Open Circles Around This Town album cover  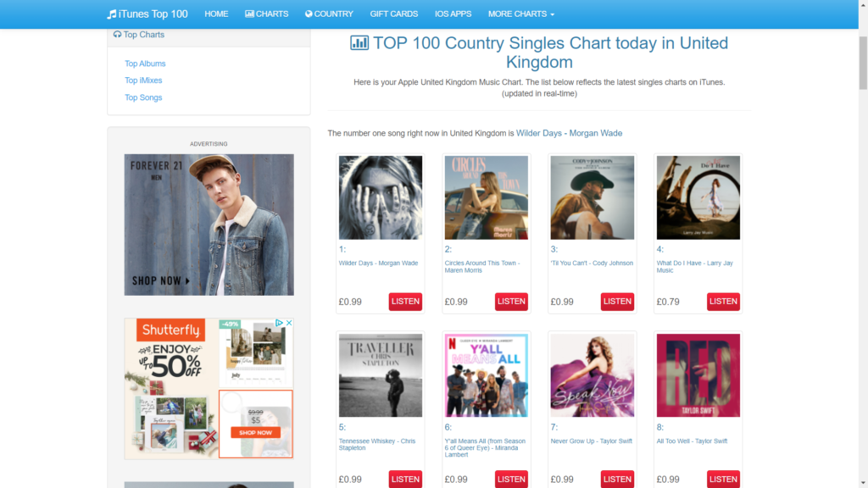[x=486, y=197]
